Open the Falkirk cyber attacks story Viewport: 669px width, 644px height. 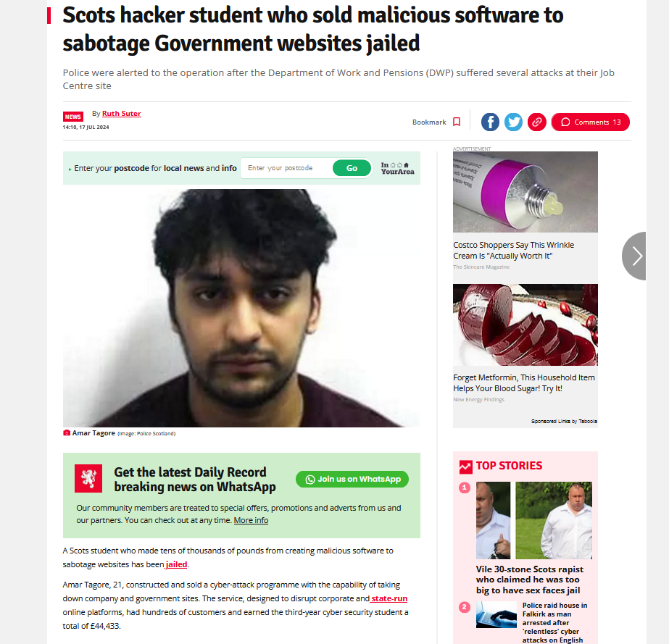[554, 622]
